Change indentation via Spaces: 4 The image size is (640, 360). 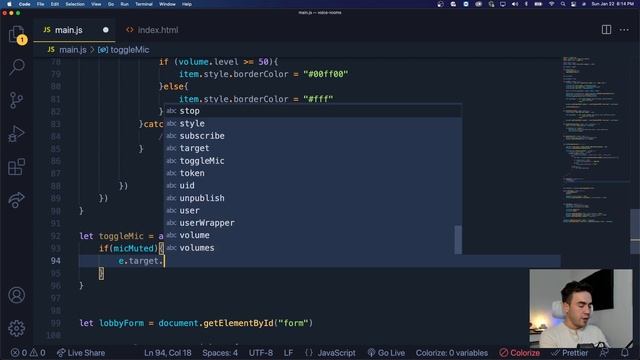[220, 353]
